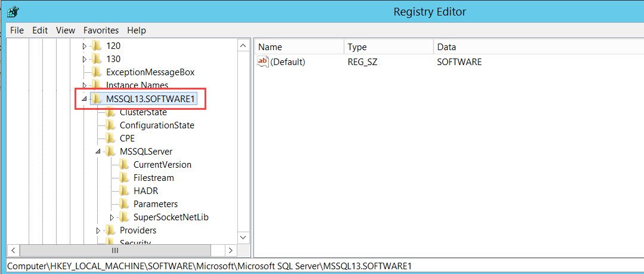
Task: Select the ClusterState key label
Action: 143,112
